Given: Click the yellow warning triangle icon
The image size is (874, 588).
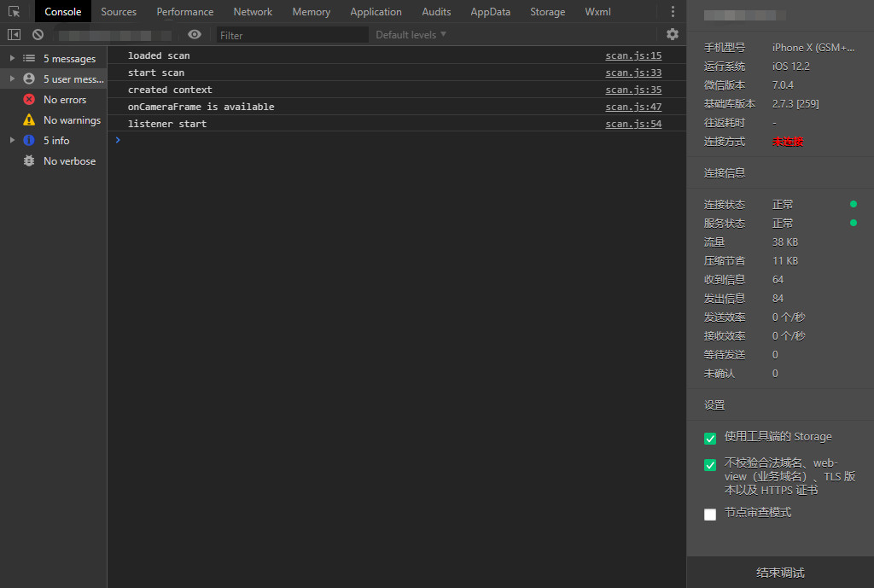Looking at the screenshot, I should coord(29,119).
